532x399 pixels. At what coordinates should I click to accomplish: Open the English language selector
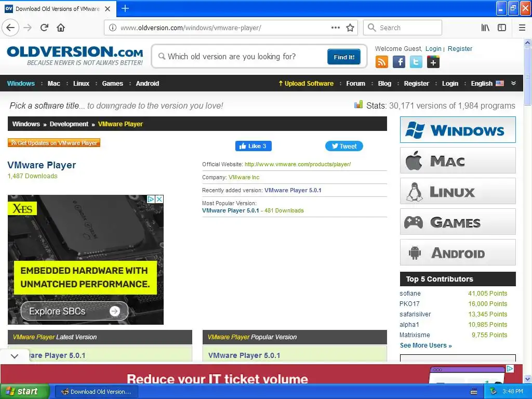pos(487,83)
